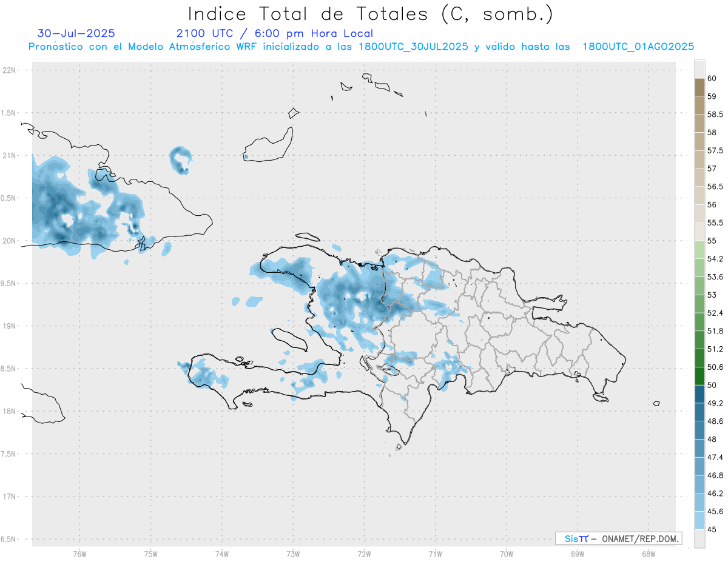
Task: Click the '20N' latitude label
Action: 9,241
